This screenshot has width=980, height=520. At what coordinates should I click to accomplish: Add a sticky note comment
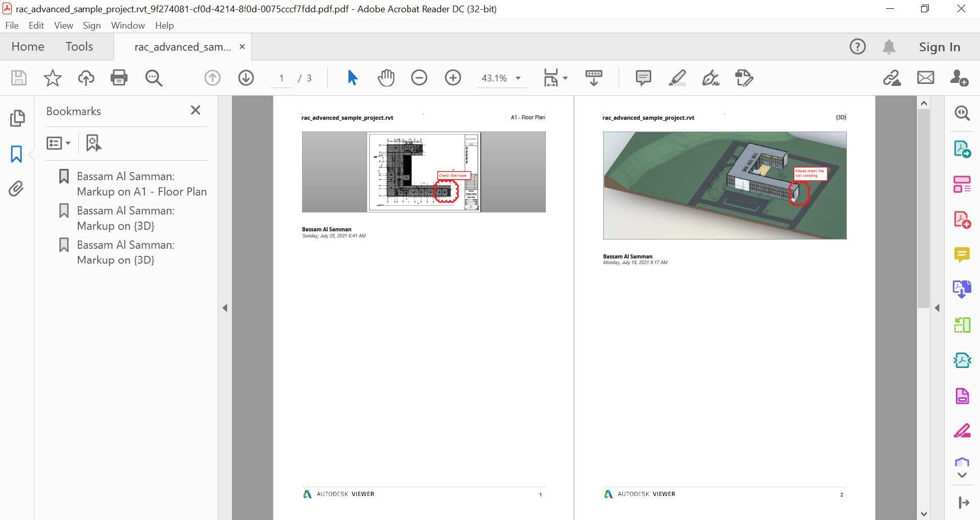[x=643, y=78]
